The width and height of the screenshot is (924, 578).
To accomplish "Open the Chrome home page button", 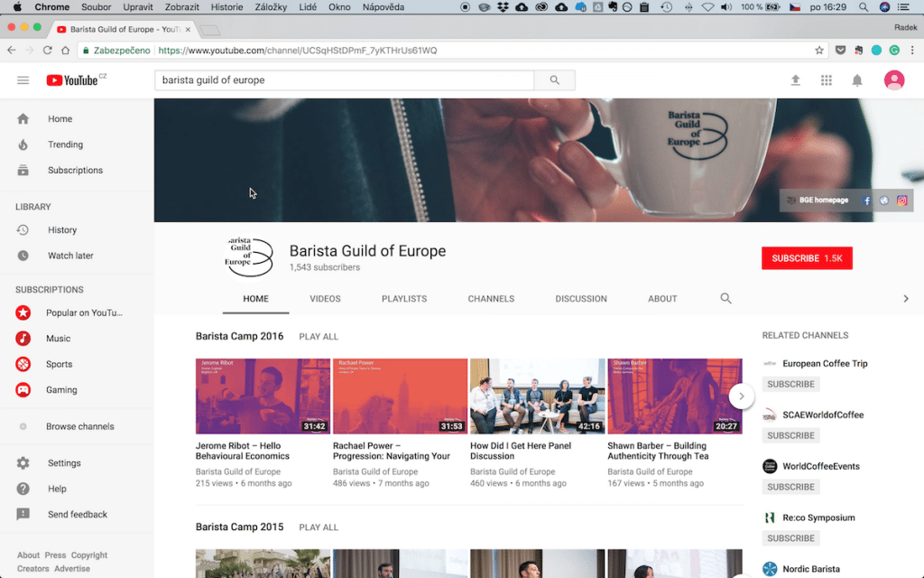I will coord(65,51).
